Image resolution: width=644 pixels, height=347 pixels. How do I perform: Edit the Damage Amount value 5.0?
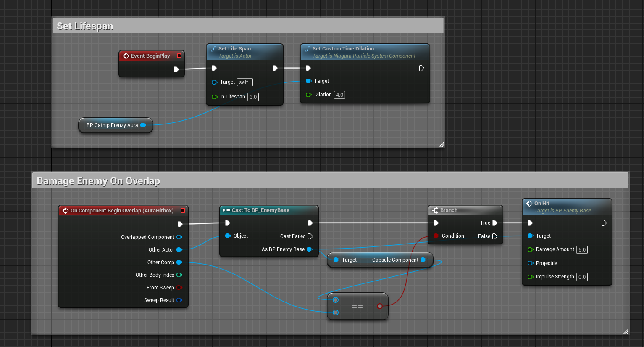click(x=582, y=249)
